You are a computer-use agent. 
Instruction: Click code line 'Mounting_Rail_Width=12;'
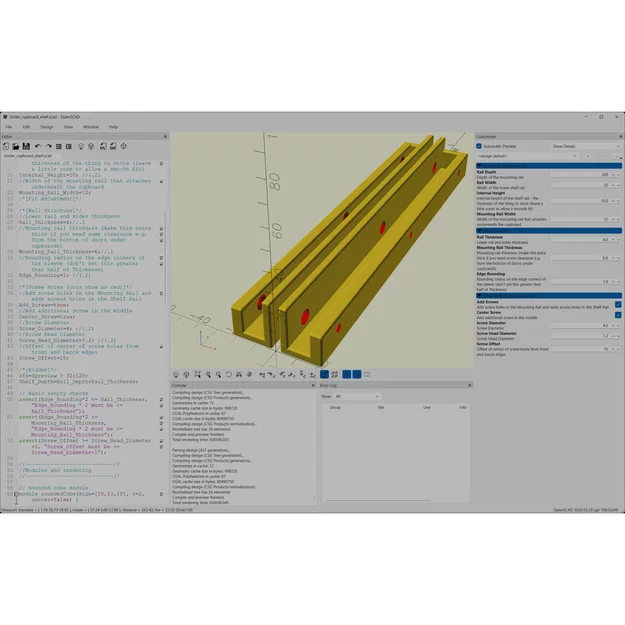click(x=54, y=193)
